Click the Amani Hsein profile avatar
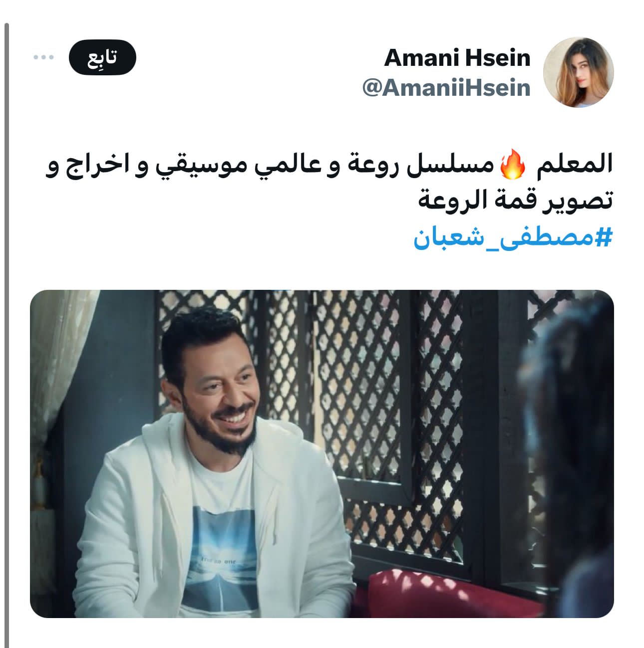Screen dimensions: 644x648 pyautogui.click(x=578, y=72)
